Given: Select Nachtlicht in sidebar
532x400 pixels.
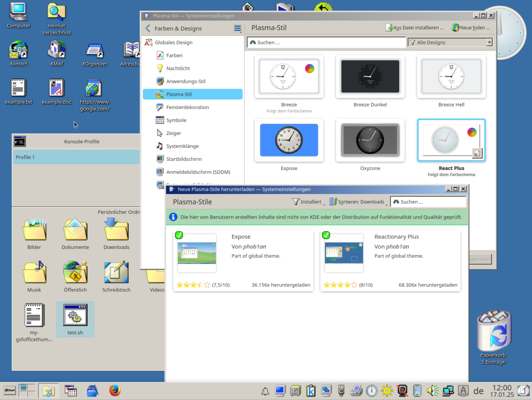Looking at the screenshot, I should coord(193,68).
